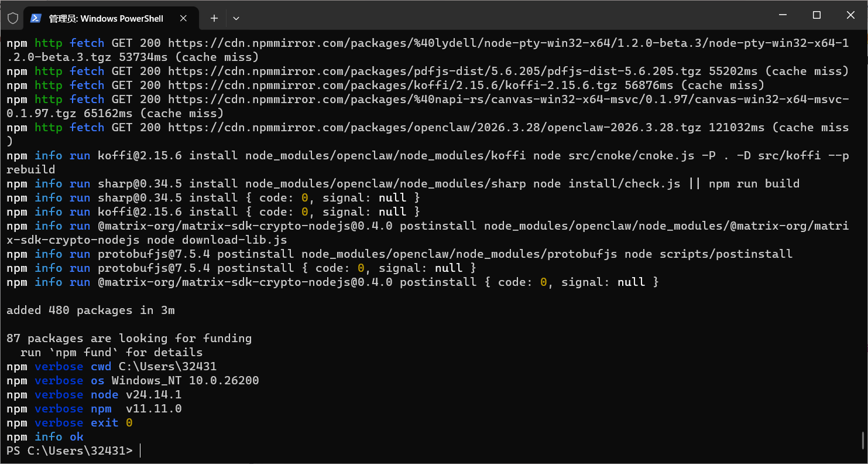
Task: Click the PowerShell icon on the tab
Action: 36,18
